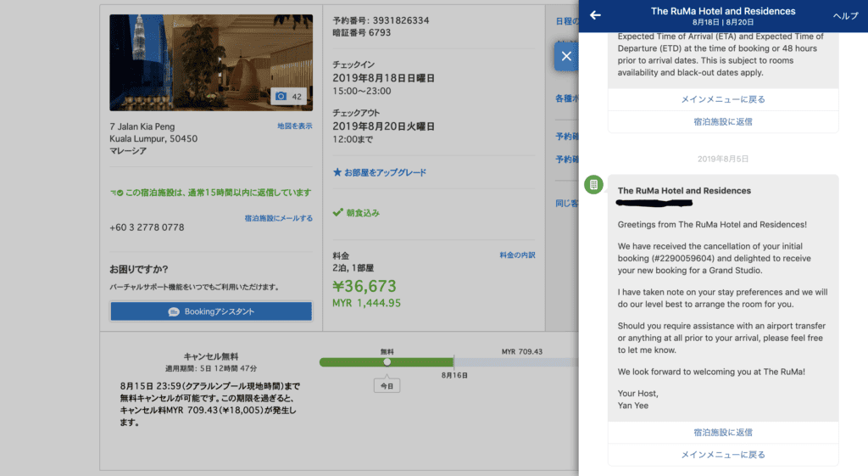868x476 pixels.
Task: Click check-in date 2019年8月18日日曜日
Action: tap(384, 78)
